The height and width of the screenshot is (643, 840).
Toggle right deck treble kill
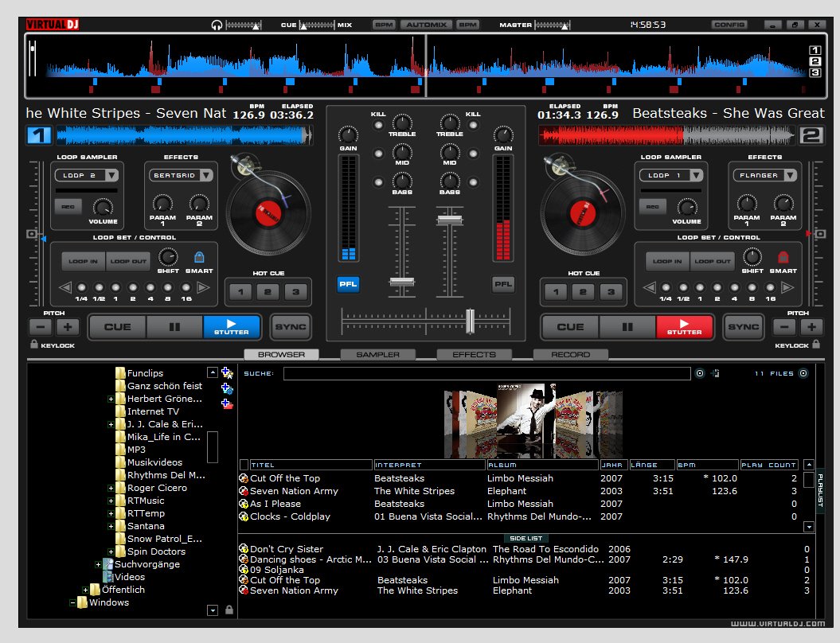tap(473, 125)
